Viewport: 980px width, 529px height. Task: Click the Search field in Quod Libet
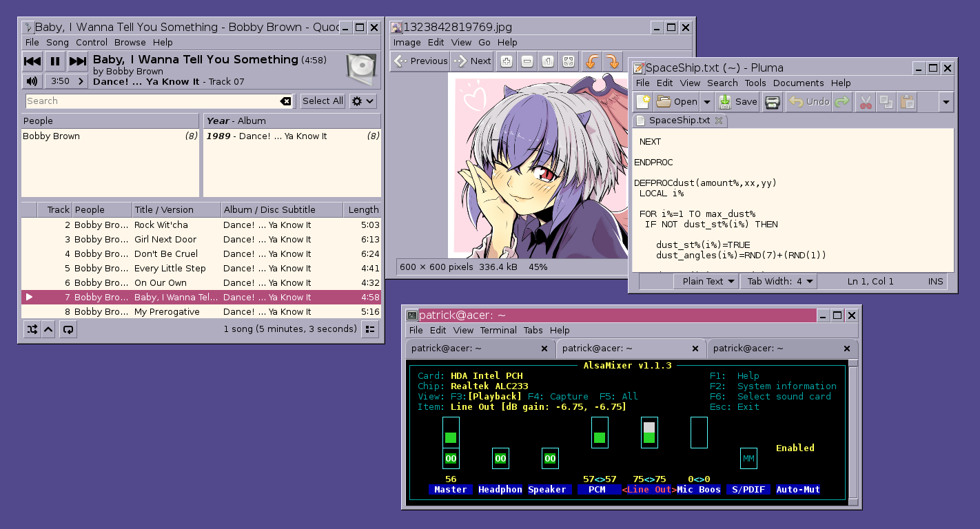[159, 101]
